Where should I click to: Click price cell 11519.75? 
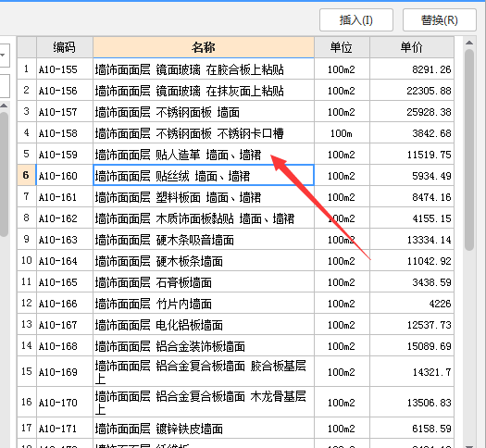[x=412, y=155]
